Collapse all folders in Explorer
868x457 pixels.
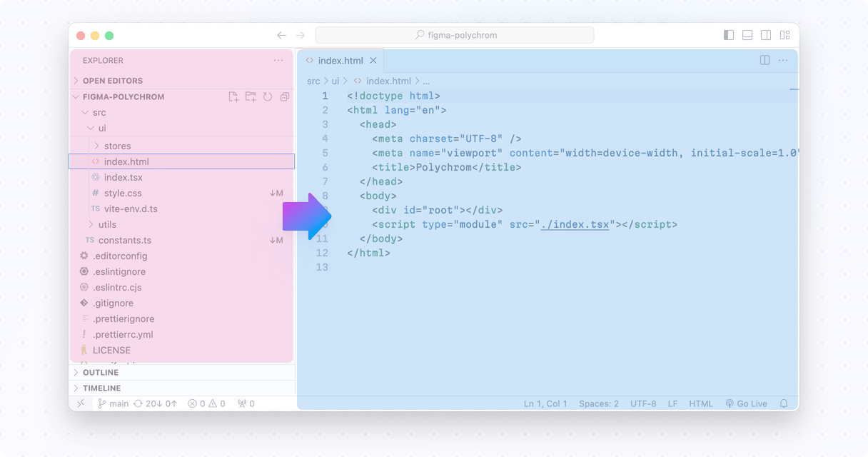pos(285,97)
